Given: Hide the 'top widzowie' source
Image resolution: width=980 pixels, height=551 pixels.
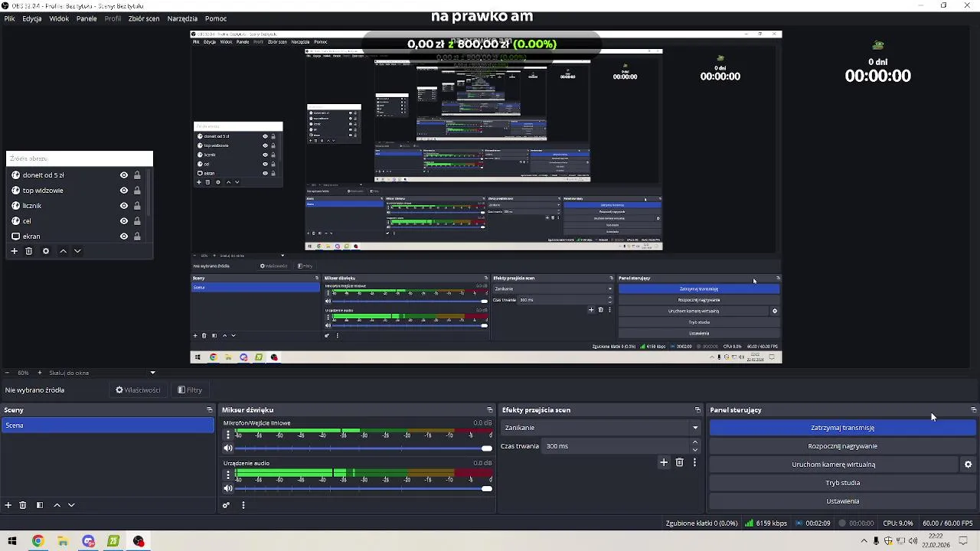Looking at the screenshot, I should coord(124,191).
